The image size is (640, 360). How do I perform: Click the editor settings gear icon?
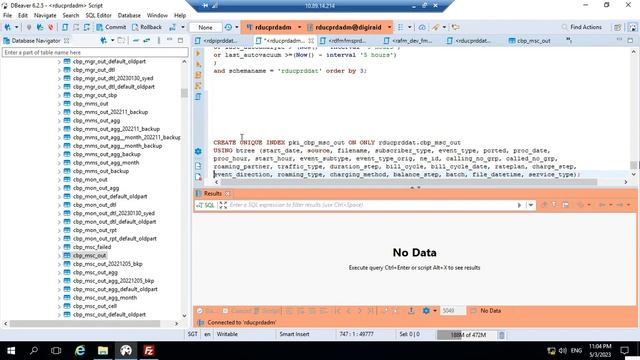click(198, 151)
